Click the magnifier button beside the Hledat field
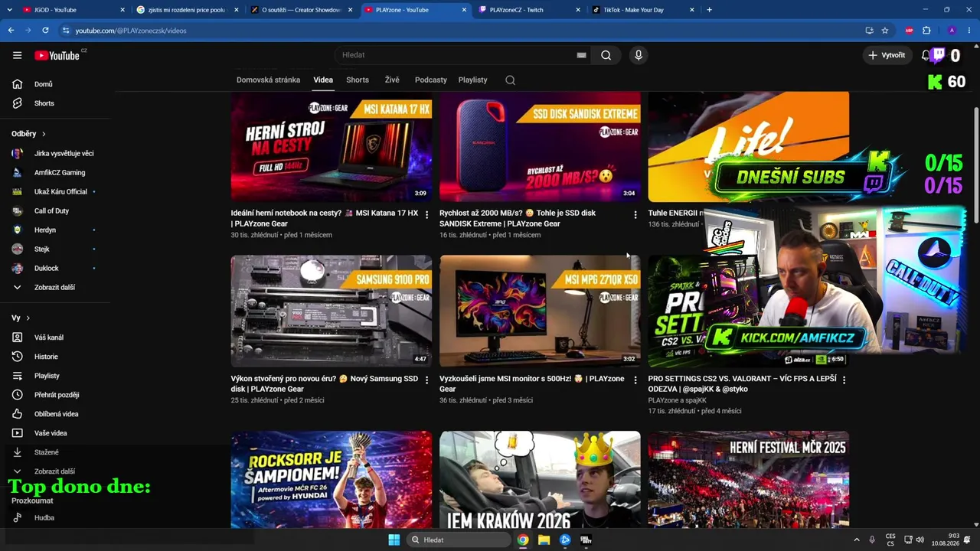The image size is (980, 551). (x=606, y=55)
